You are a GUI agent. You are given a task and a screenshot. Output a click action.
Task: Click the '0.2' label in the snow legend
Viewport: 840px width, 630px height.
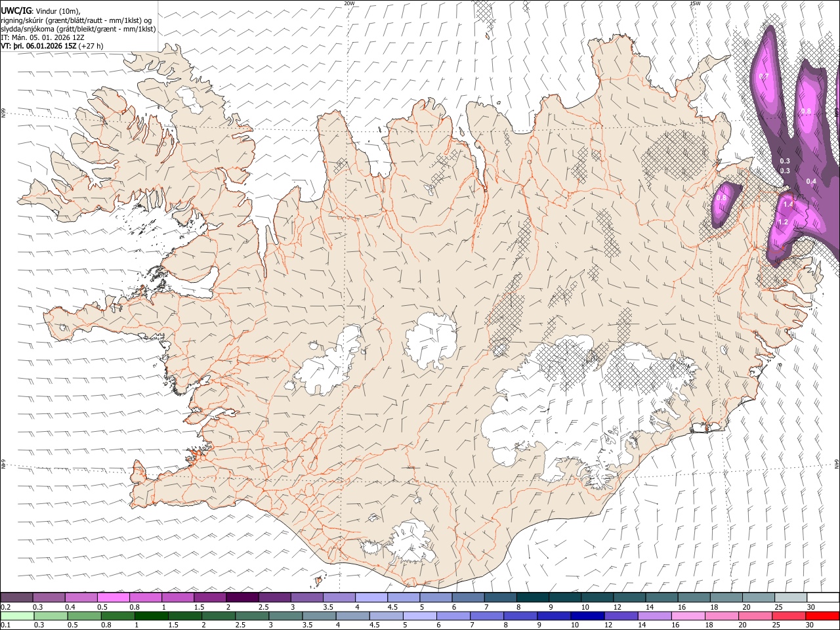pos(6,607)
